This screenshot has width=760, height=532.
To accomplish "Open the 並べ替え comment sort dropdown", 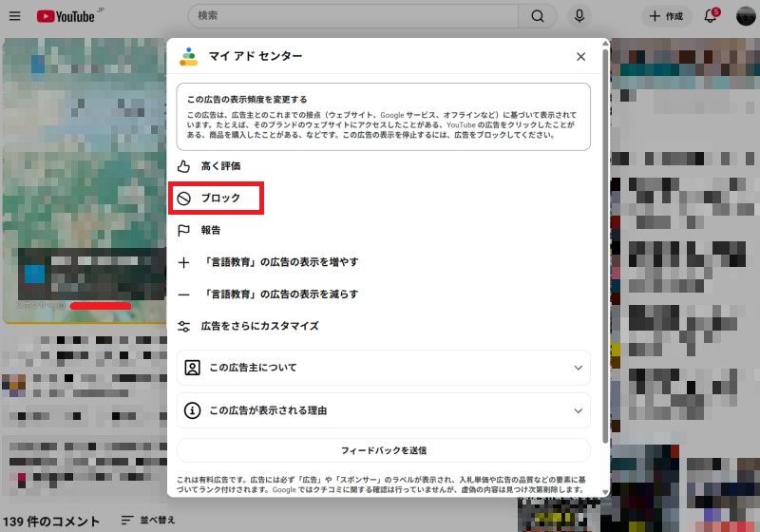I will [x=148, y=520].
